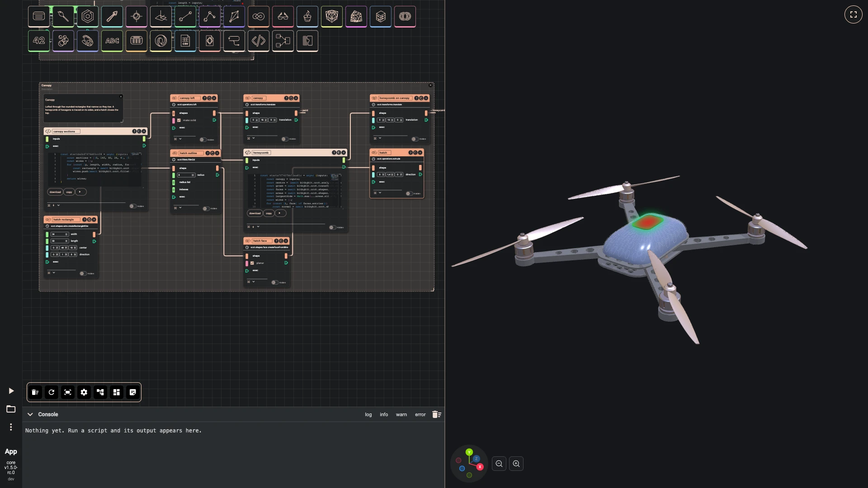
Task: Filter console by log
Action: click(x=368, y=414)
